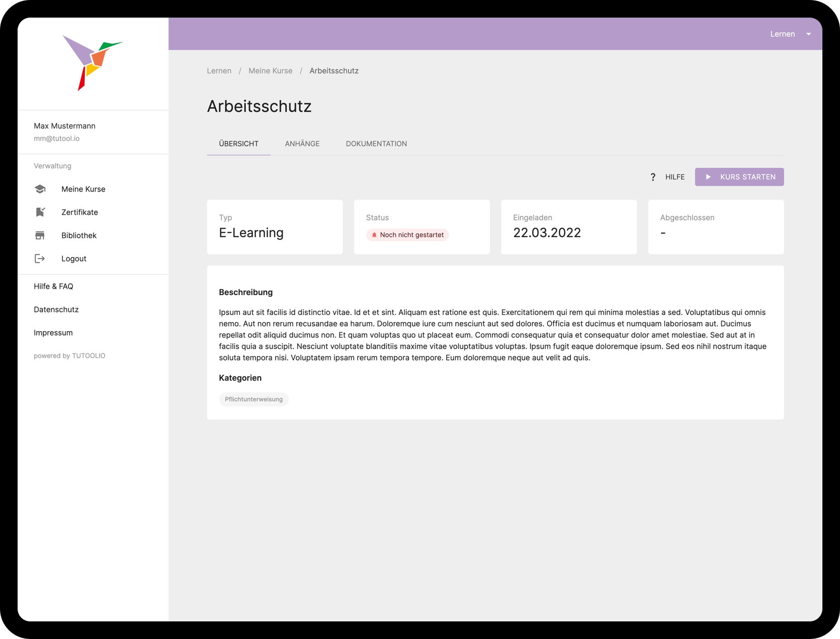840x639 pixels.
Task: Click the question mark help icon
Action: pos(653,177)
